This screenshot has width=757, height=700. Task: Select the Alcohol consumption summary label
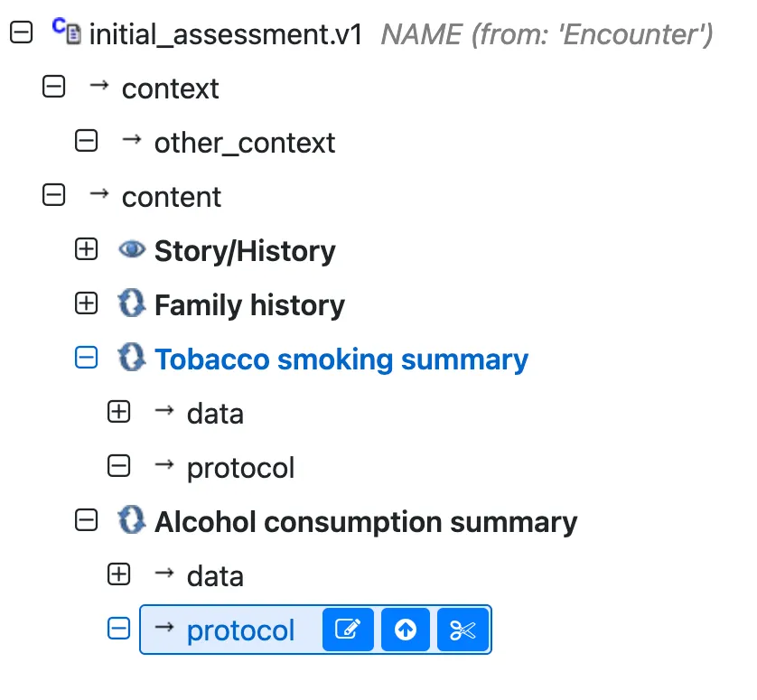point(365,521)
